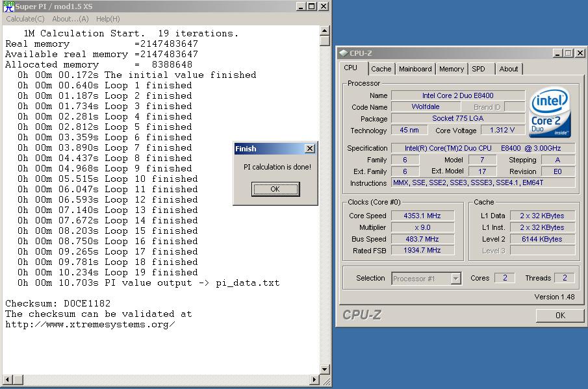Click the Level 2 cache value 6144 KBytes
This screenshot has width=588, height=389.
(x=543, y=239)
